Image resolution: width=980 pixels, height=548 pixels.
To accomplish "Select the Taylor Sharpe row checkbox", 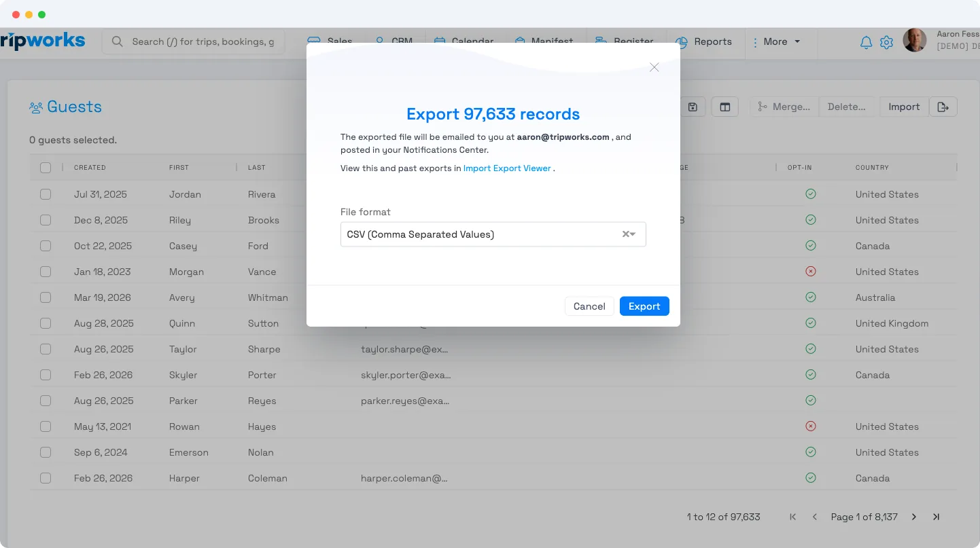I will (x=46, y=349).
